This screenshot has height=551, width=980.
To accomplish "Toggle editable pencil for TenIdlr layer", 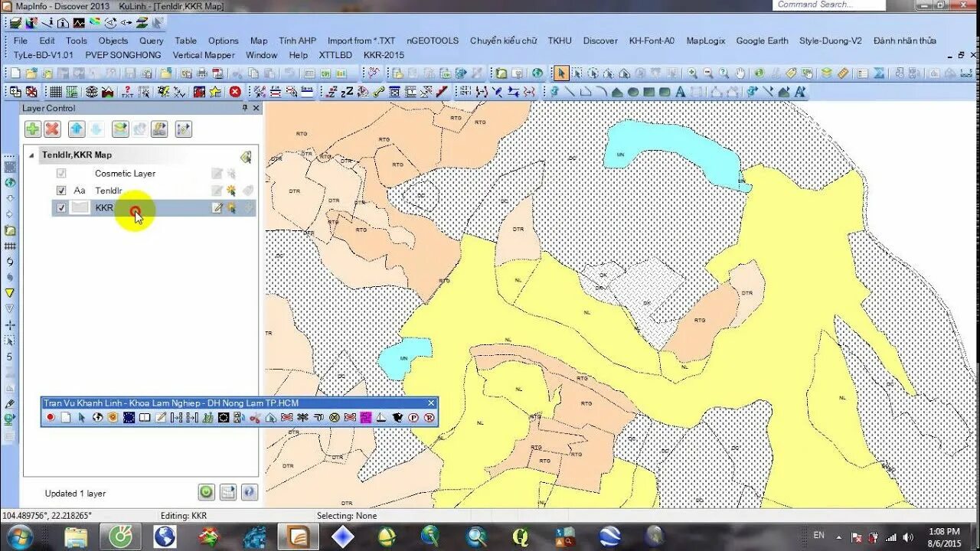I will coord(217,191).
